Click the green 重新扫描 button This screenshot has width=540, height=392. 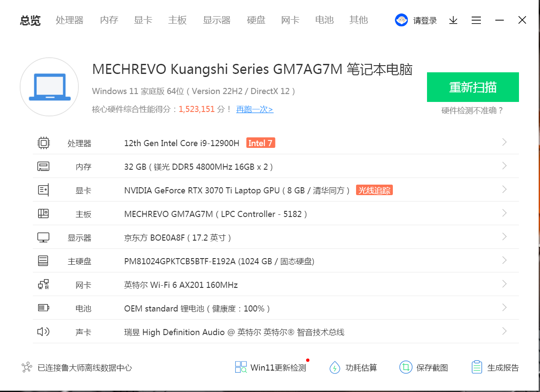[473, 87]
